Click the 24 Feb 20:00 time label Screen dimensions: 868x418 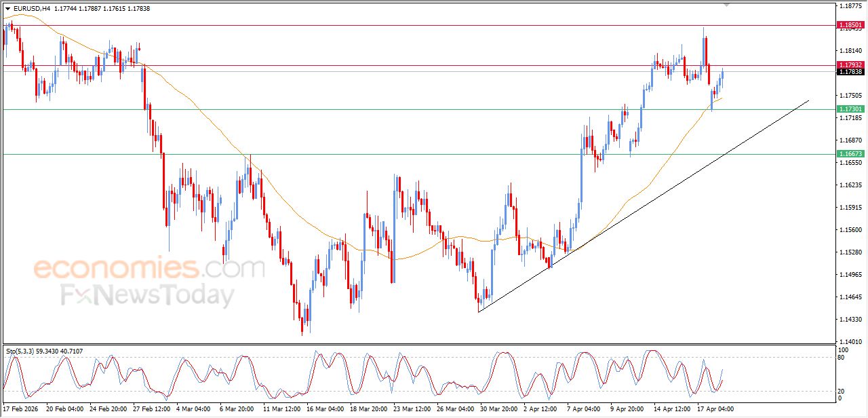click(108, 409)
